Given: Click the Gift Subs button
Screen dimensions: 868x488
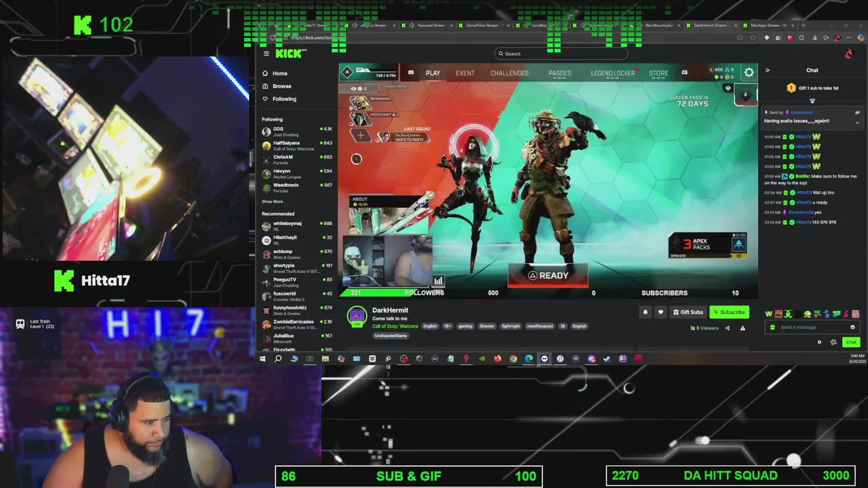Looking at the screenshot, I should click(x=688, y=312).
